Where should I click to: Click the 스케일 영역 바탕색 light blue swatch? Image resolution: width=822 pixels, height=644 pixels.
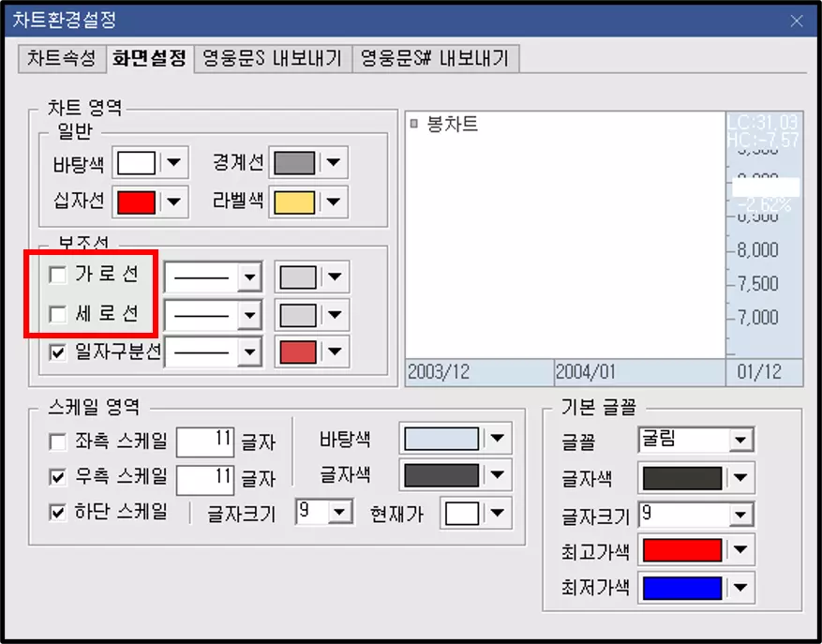pos(441,439)
